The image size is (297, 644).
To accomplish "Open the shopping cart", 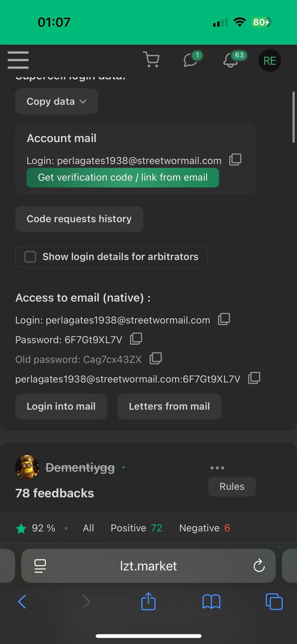I will [x=151, y=59].
